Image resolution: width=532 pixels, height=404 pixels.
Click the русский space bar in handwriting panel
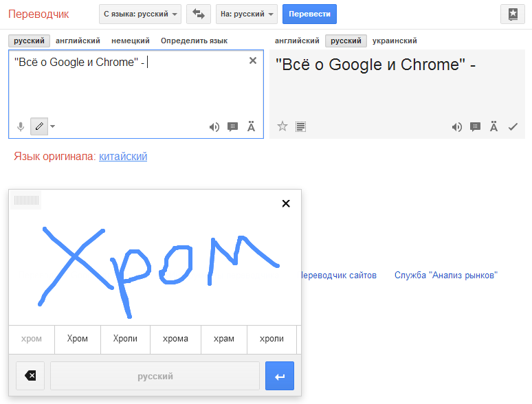click(x=155, y=376)
